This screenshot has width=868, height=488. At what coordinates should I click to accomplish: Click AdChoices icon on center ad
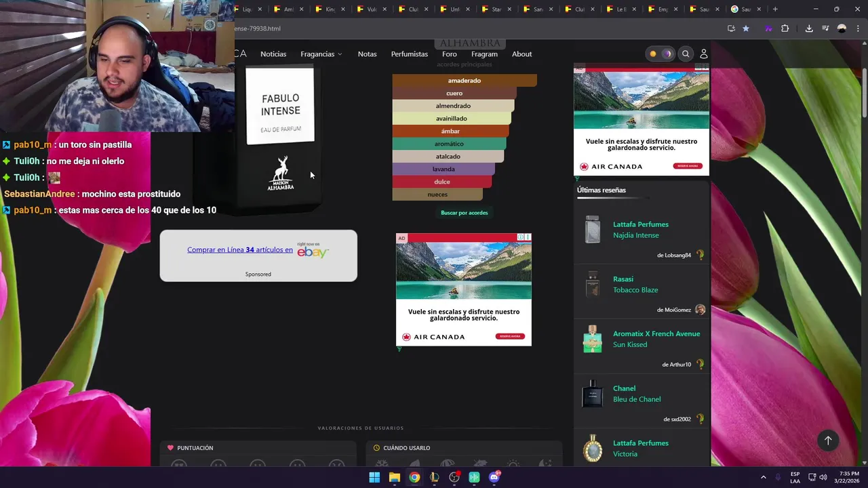(x=521, y=237)
